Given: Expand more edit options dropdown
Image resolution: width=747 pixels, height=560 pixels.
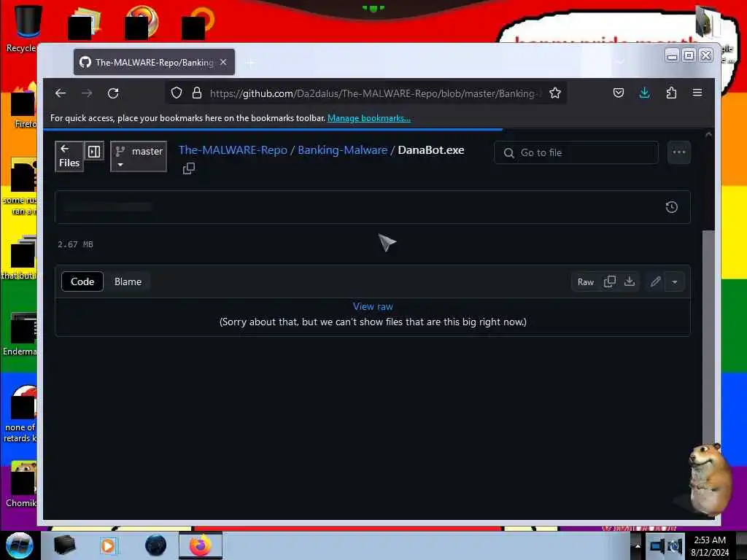Looking at the screenshot, I should coord(675,282).
